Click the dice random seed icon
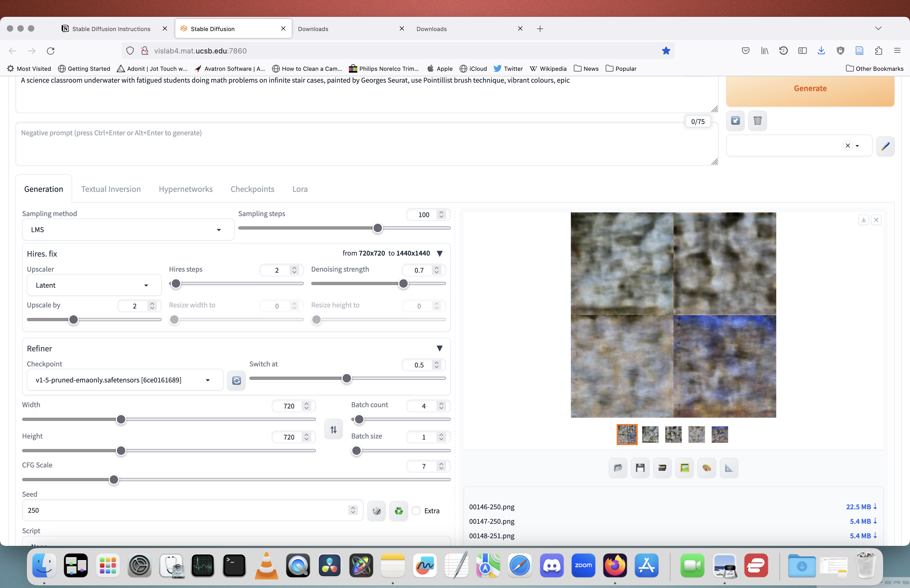Screen dimensions: 910x588 [x=376, y=511]
